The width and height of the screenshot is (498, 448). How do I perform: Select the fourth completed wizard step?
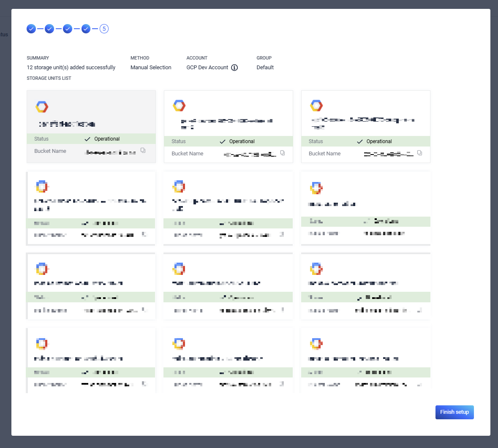coord(86,29)
